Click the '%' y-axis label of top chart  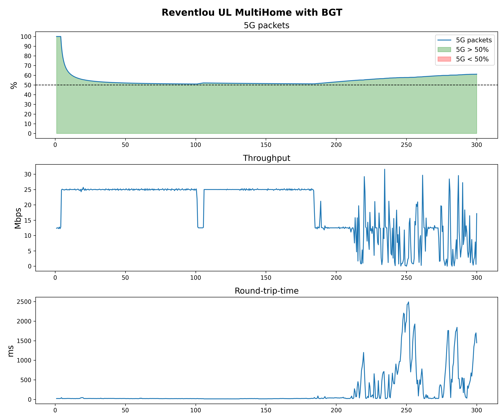14,85
